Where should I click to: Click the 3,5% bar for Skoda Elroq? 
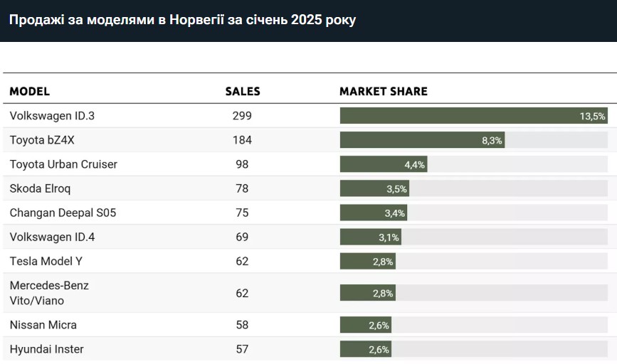click(374, 188)
